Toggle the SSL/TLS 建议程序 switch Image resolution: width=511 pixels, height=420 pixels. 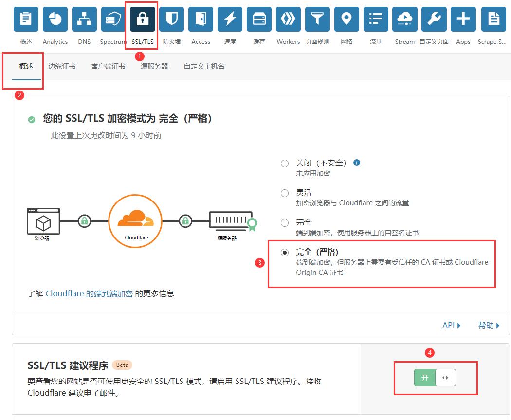pos(435,378)
